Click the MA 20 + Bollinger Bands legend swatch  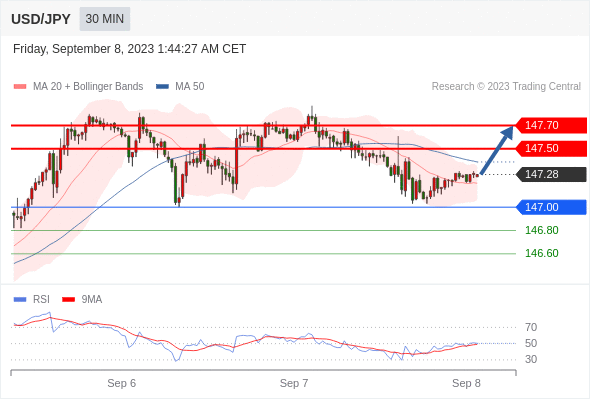(20, 87)
